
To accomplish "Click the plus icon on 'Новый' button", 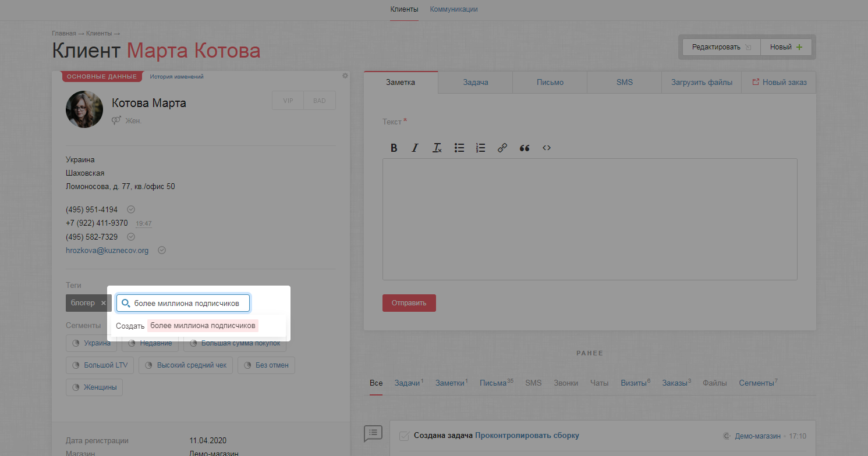I will [799, 47].
